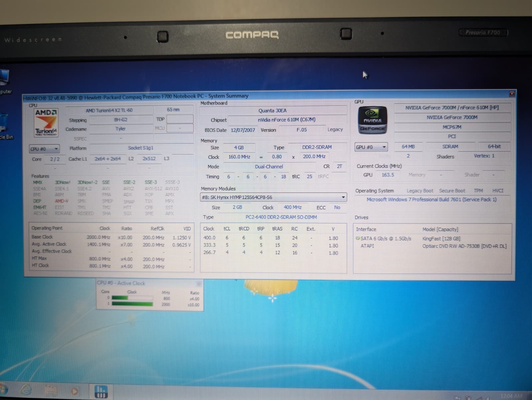This screenshot has height=400, width=532.
Task: Click the GPU clock '163.5' value
Action: click(388, 175)
